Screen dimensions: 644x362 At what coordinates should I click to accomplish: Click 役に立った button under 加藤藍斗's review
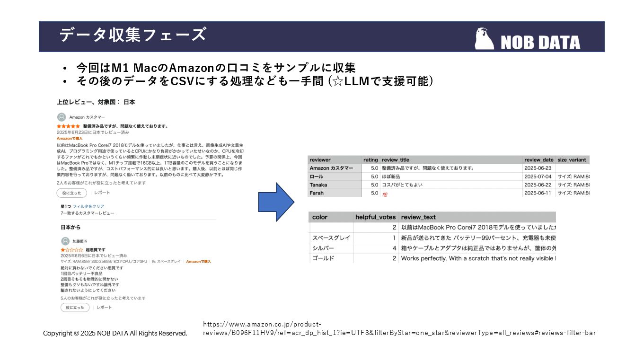(x=75, y=308)
